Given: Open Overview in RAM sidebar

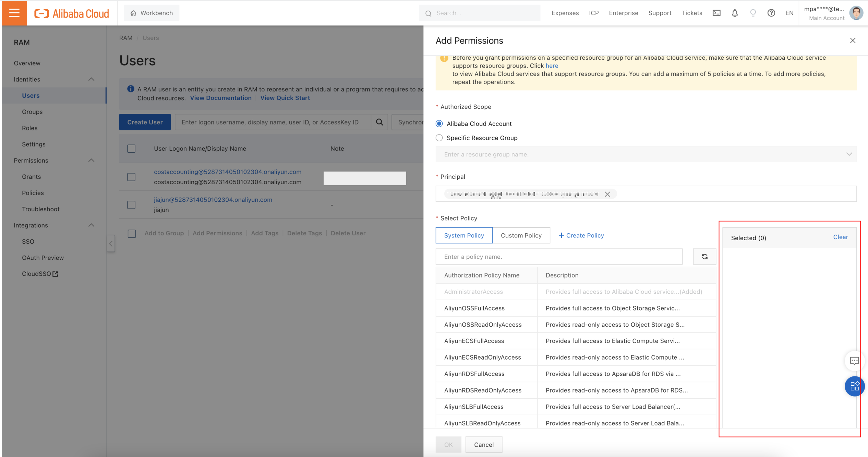Looking at the screenshot, I should coord(27,63).
